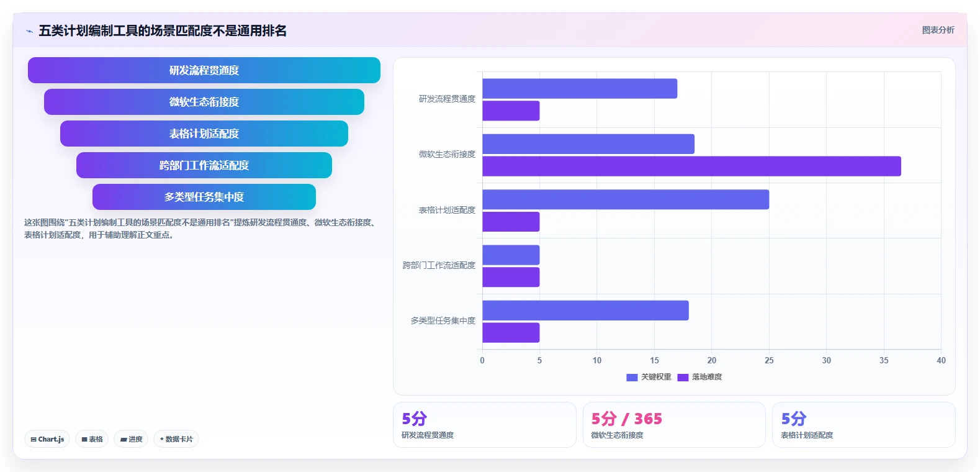Toggle 关键权重 legend swatch
This screenshot has height=472, width=980.
[632, 377]
